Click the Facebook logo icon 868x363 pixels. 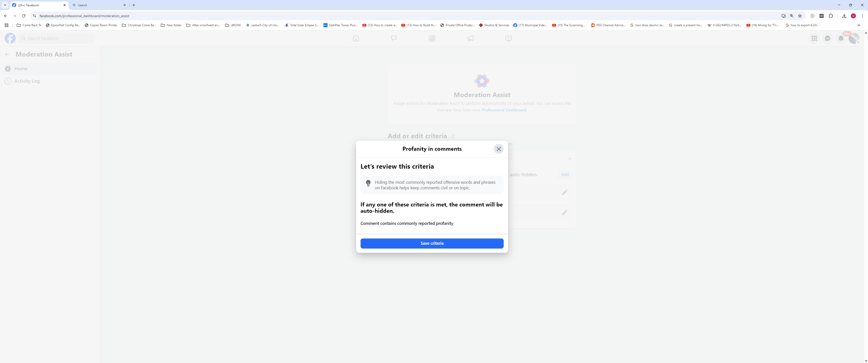point(10,38)
